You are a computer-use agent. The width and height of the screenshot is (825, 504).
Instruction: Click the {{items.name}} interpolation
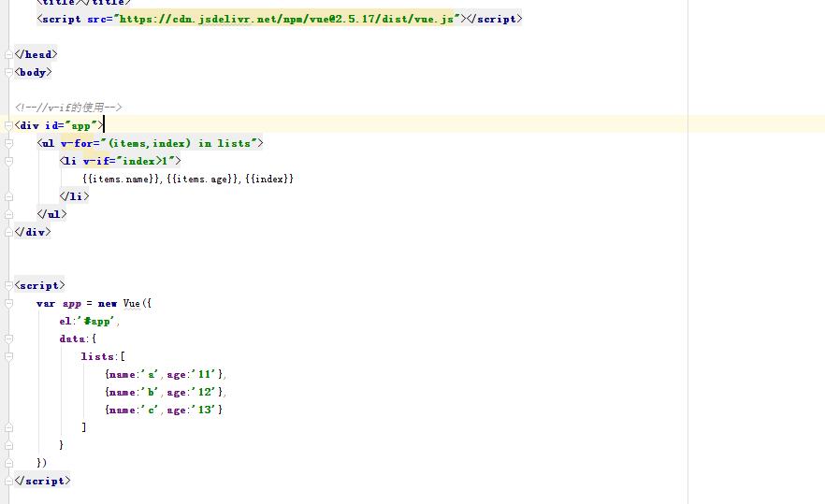coord(121,179)
